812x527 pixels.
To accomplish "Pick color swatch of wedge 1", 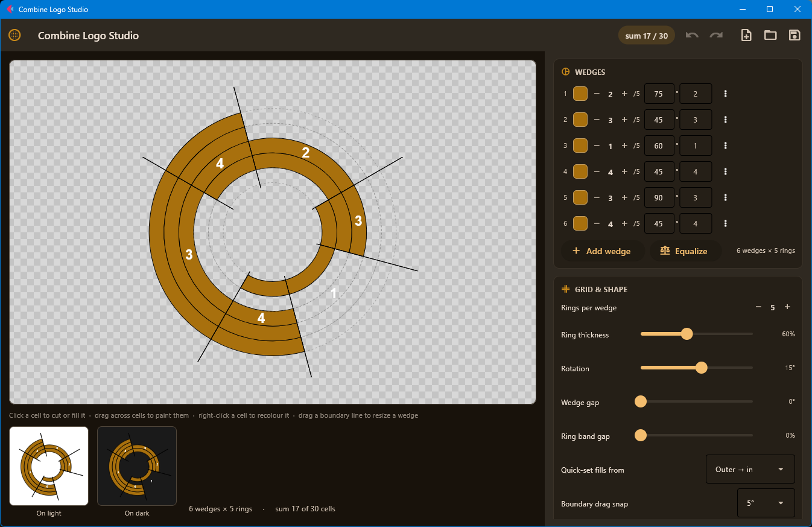I will point(580,94).
